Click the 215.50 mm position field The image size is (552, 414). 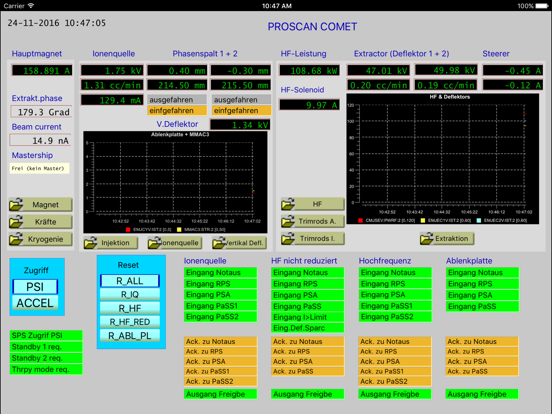(x=241, y=85)
